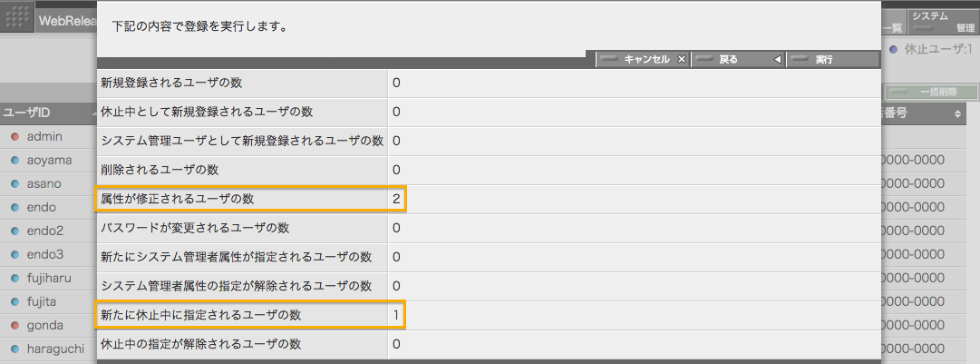
Task: Click the 一括削除 button
Action: (931, 92)
